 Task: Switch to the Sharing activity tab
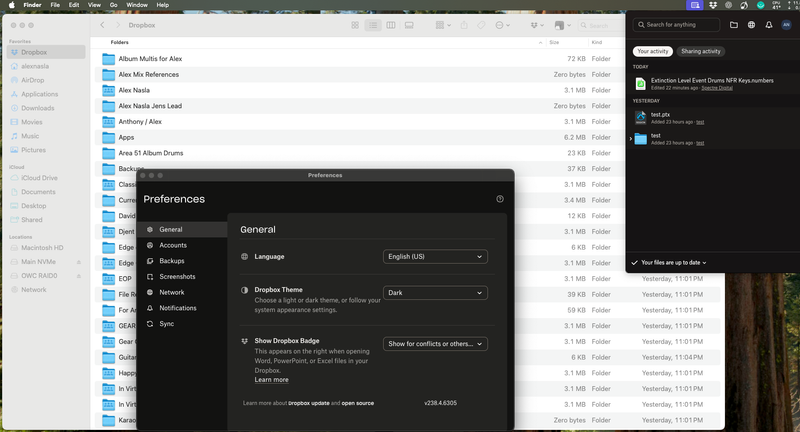(701, 51)
